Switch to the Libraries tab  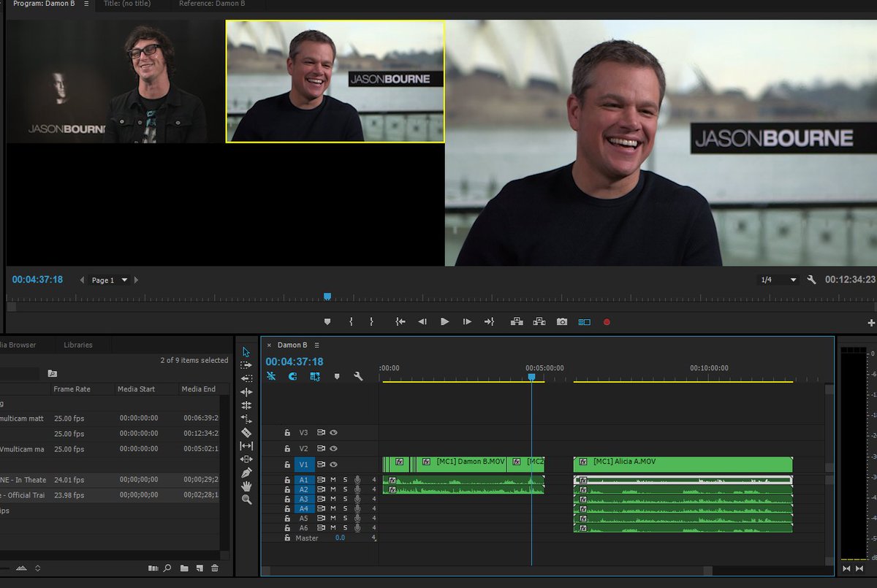[78, 345]
